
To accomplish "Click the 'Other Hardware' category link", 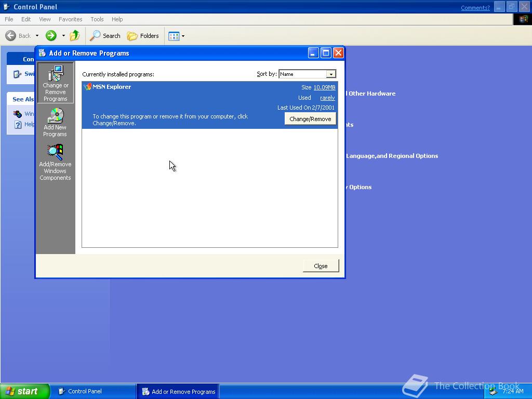I will pos(370,94).
